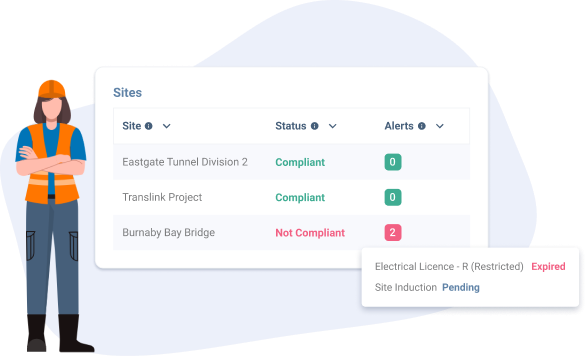Image resolution: width=587 pixels, height=364 pixels.
Task: Click the Not Compliant status label
Action: (x=310, y=233)
